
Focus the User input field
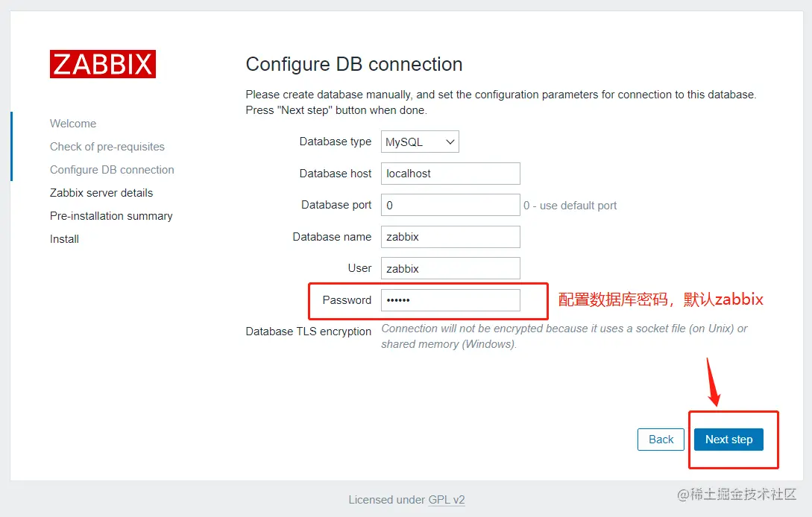click(x=450, y=268)
